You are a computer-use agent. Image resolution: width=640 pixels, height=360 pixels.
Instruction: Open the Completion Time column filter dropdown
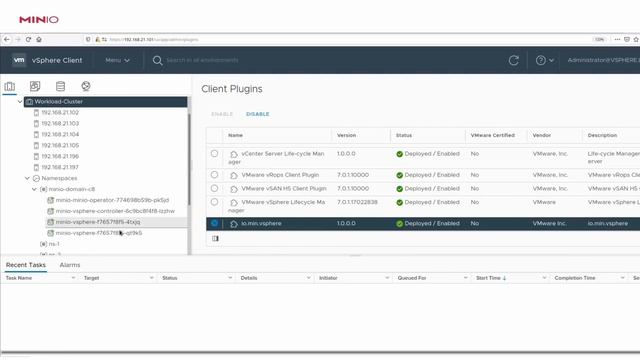tap(622, 278)
